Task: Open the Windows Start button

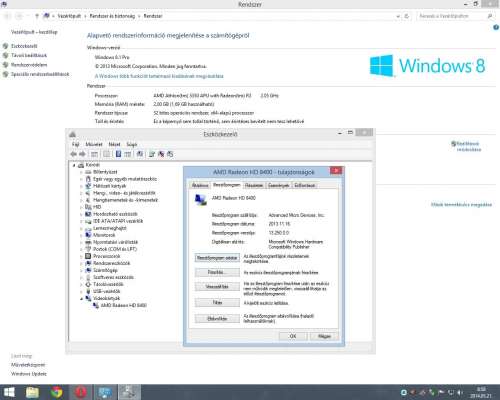Action: click(9, 392)
